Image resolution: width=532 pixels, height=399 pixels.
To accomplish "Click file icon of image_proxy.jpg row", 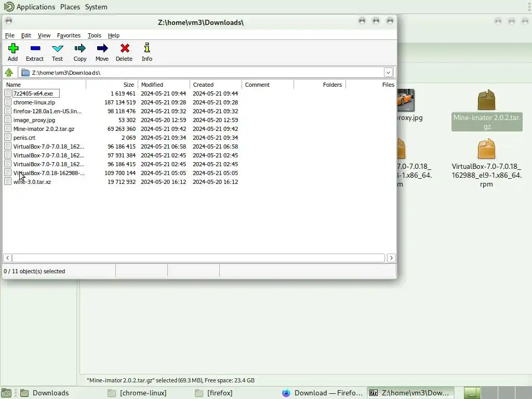I will [x=8, y=120].
